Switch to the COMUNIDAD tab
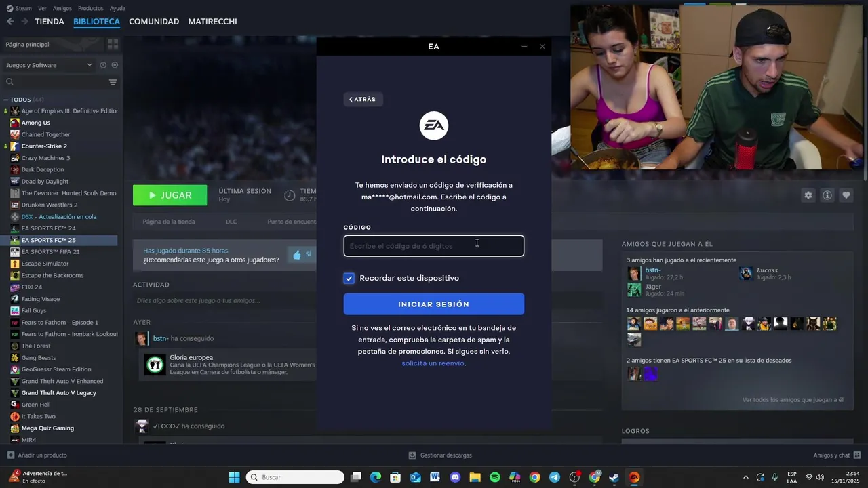 (154, 22)
